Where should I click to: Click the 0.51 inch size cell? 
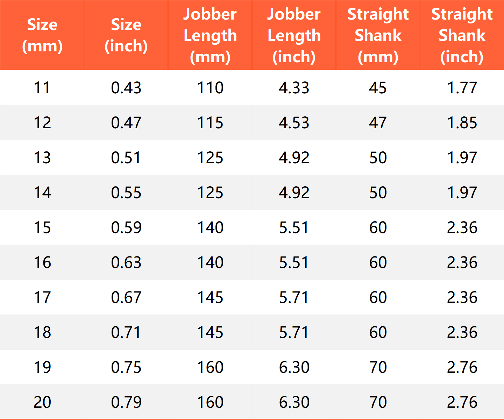(126, 158)
